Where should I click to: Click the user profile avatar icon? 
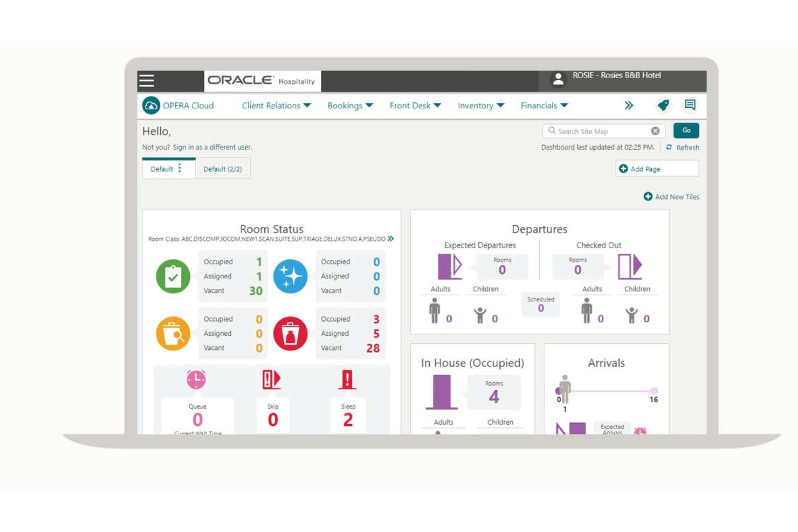point(558,80)
